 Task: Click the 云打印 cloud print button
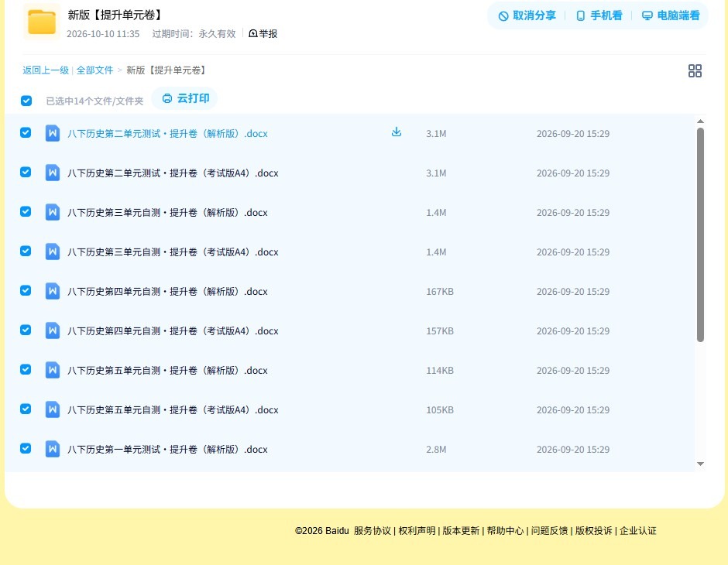pyautogui.click(x=185, y=98)
